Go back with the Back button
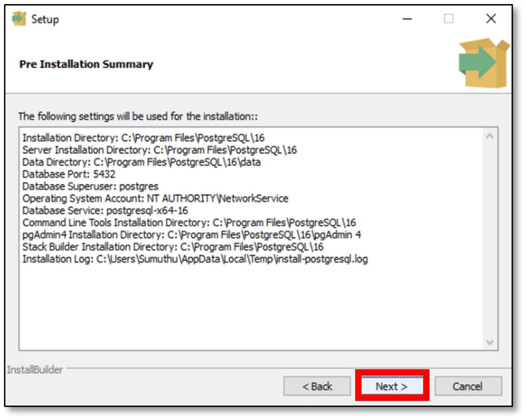This screenshot has height=420, width=526. [317, 386]
